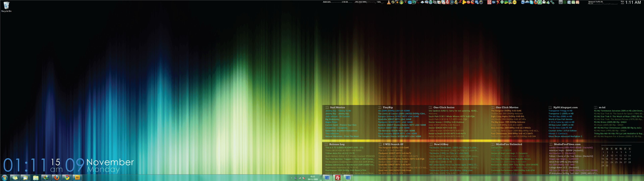
Task: Open Microsoft Word from the top launcher bar
Action: click(569, 3)
